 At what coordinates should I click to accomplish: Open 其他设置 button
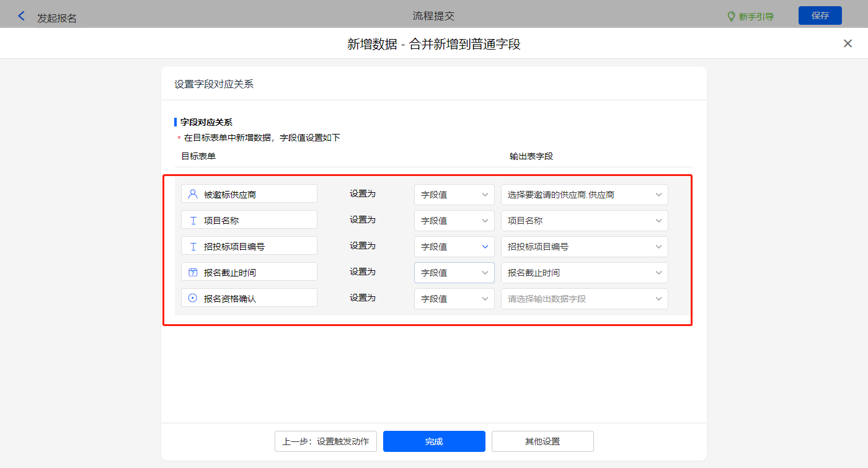tap(542, 441)
